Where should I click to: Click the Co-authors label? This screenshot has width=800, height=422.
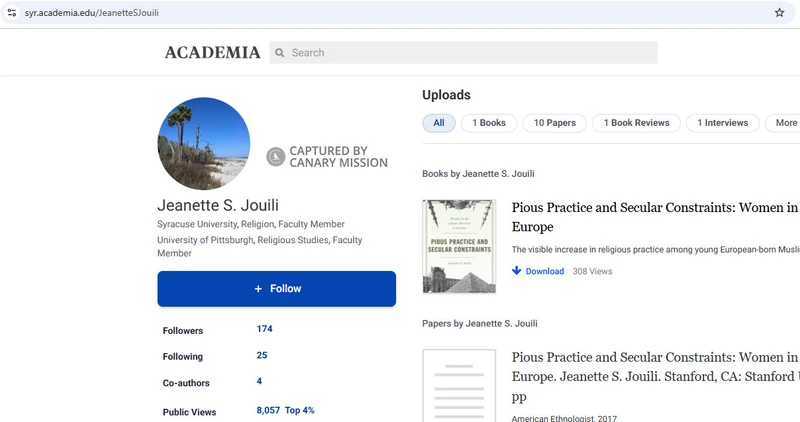point(186,383)
